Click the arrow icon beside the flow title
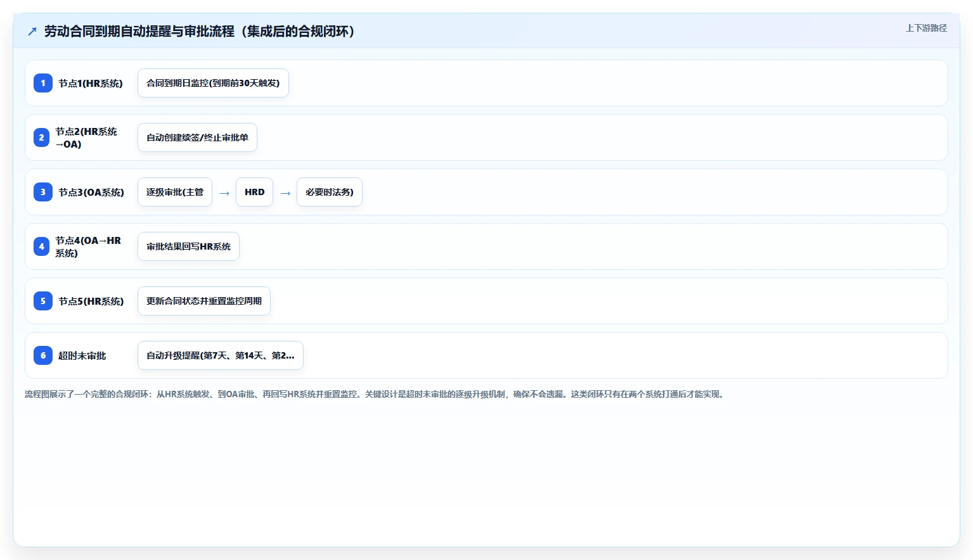Viewport: 973px width, 560px height. pos(32,32)
